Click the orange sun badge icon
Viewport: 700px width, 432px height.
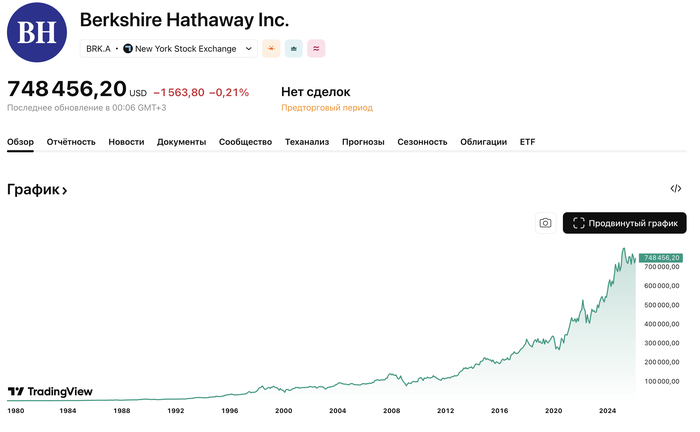[x=271, y=48]
